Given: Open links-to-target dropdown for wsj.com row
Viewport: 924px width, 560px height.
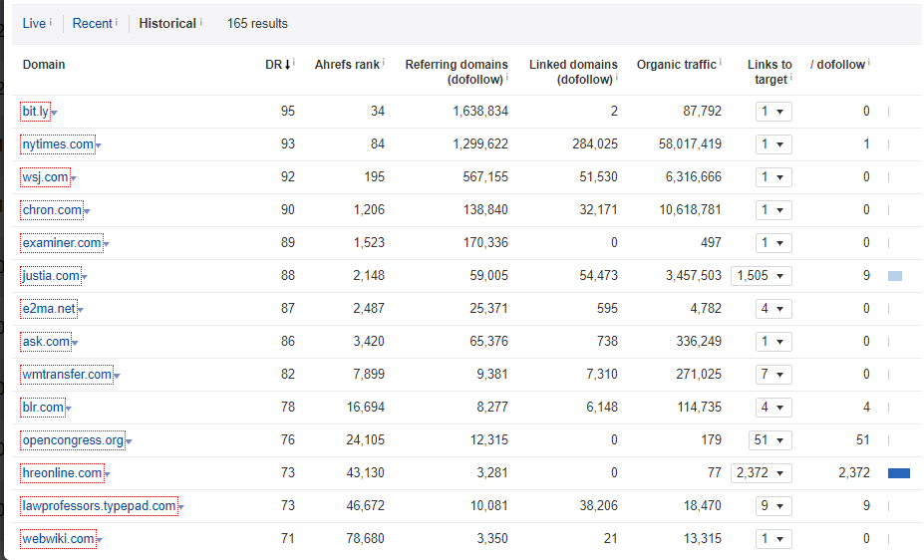Looking at the screenshot, I should pyautogui.click(x=773, y=177).
